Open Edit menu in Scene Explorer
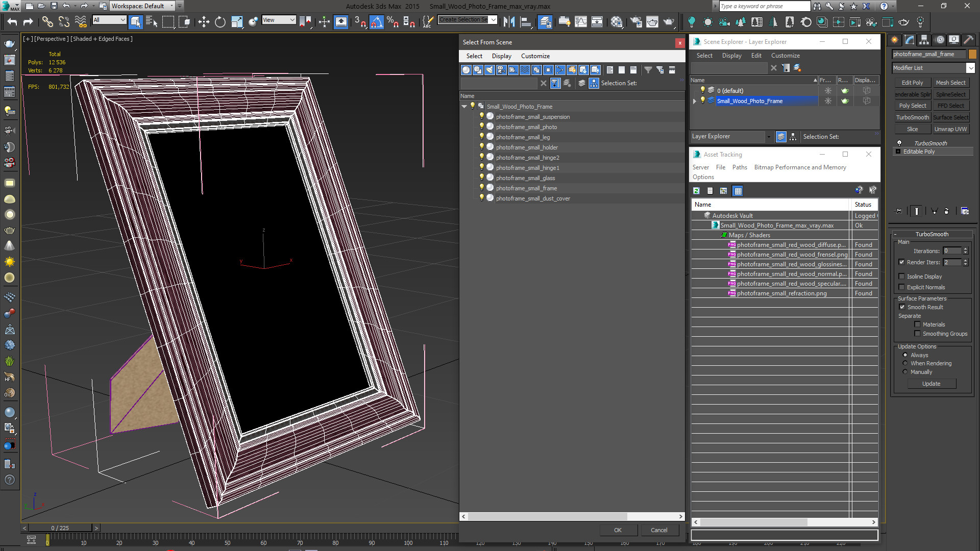The image size is (980, 551). click(x=756, y=56)
